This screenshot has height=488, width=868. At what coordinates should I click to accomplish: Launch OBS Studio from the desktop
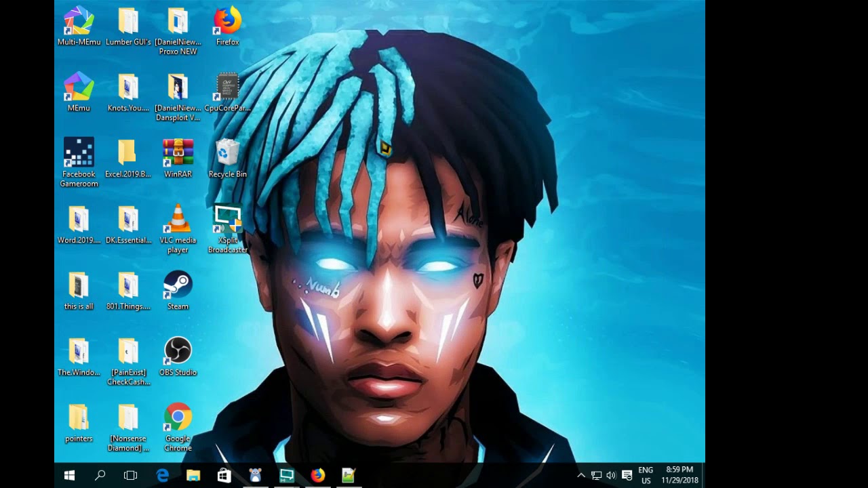[178, 357]
